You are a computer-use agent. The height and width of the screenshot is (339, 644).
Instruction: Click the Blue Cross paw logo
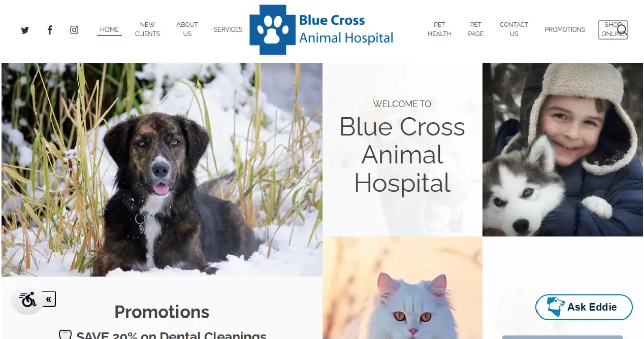point(272,30)
